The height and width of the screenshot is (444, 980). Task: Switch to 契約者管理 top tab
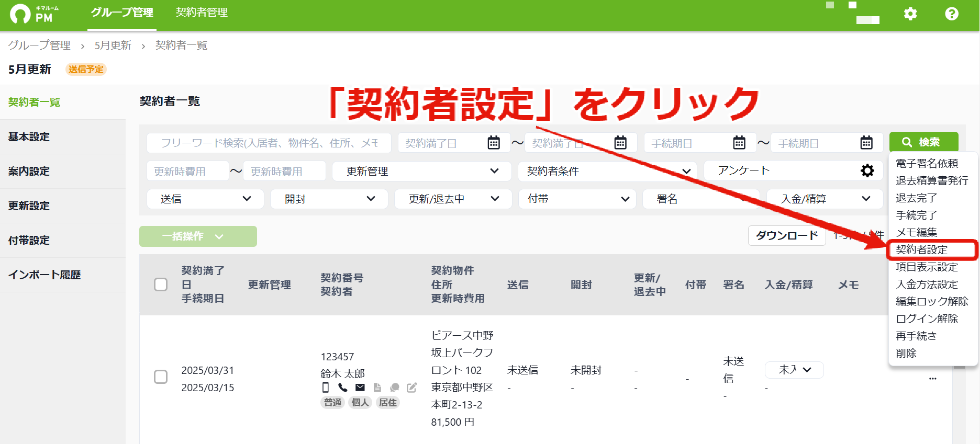pyautogui.click(x=202, y=13)
